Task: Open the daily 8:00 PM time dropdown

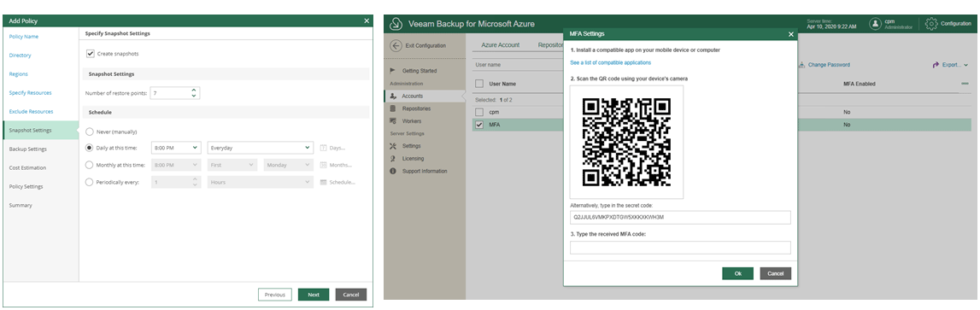Action: [176, 148]
